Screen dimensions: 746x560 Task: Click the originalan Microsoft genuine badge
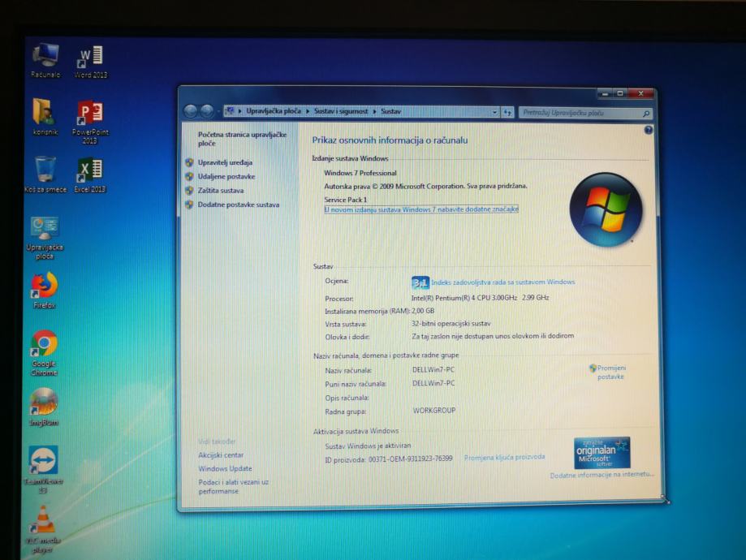(602, 453)
